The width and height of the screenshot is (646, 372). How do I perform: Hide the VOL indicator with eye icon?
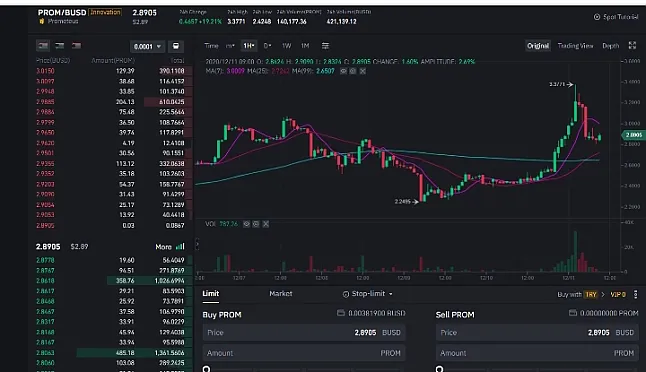[x=246, y=224]
